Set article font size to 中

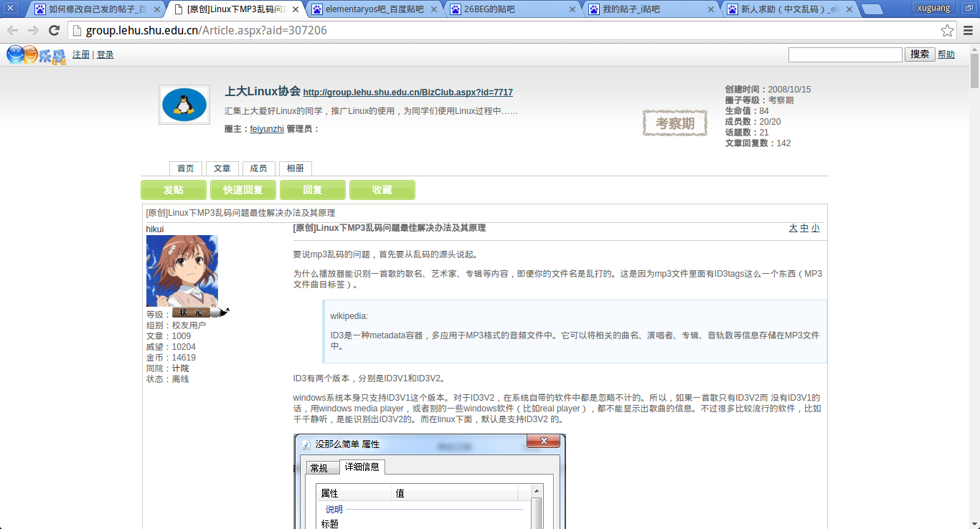click(x=804, y=229)
